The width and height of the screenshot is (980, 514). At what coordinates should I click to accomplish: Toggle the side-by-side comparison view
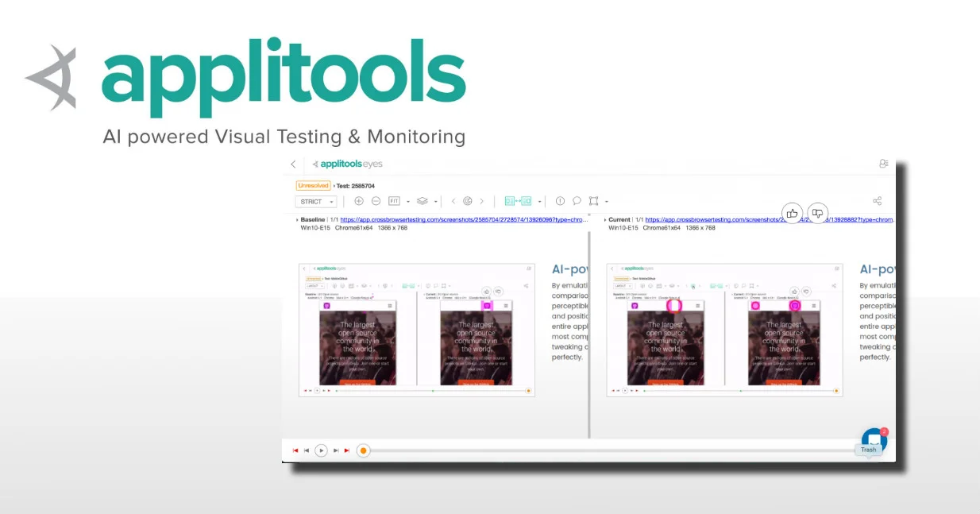(517, 201)
